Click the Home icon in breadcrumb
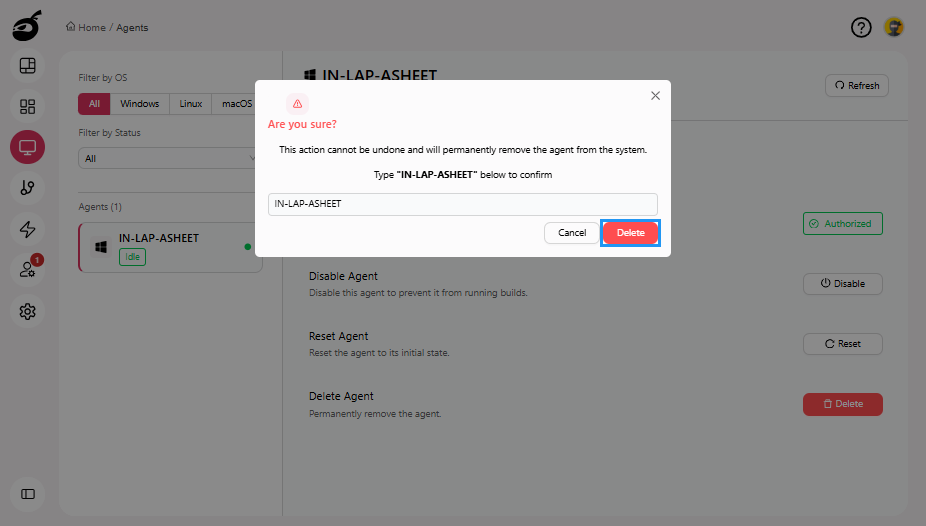 click(71, 27)
